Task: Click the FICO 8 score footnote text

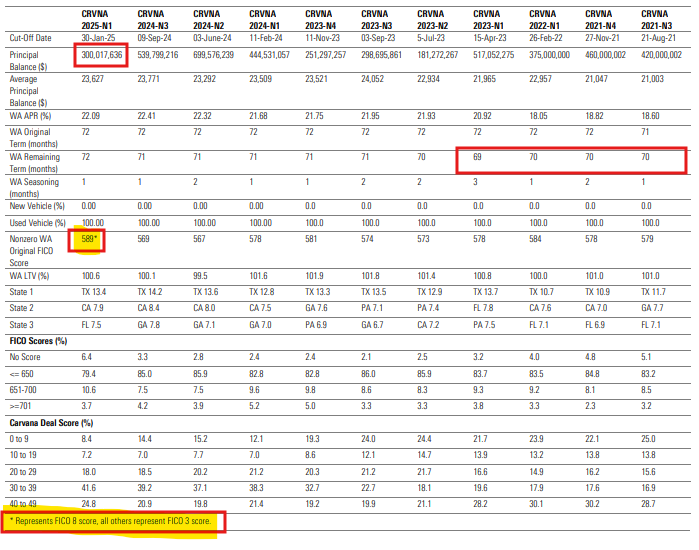Action: point(110,521)
